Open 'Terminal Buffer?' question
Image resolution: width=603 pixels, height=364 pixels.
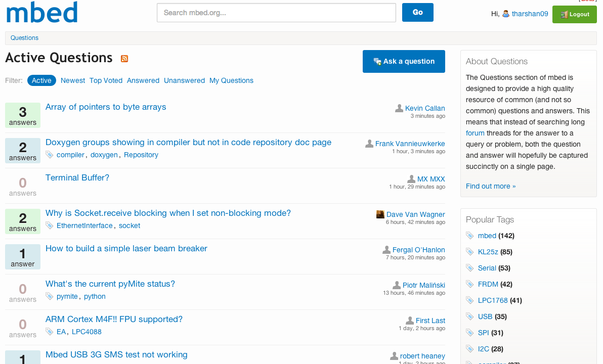click(x=77, y=177)
